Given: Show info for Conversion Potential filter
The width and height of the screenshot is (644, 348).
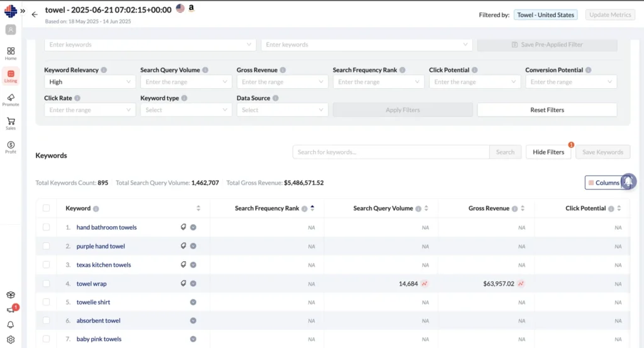Looking at the screenshot, I should (x=589, y=70).
